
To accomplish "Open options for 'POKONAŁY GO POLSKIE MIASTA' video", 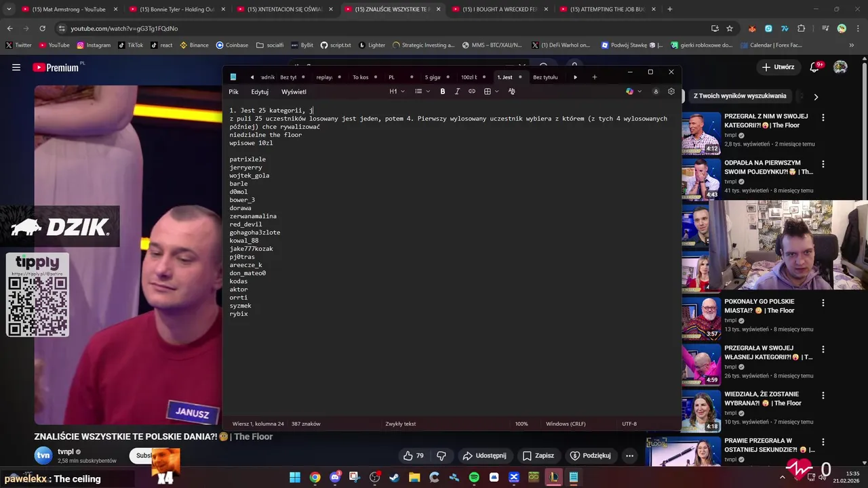I will [823, 303].
